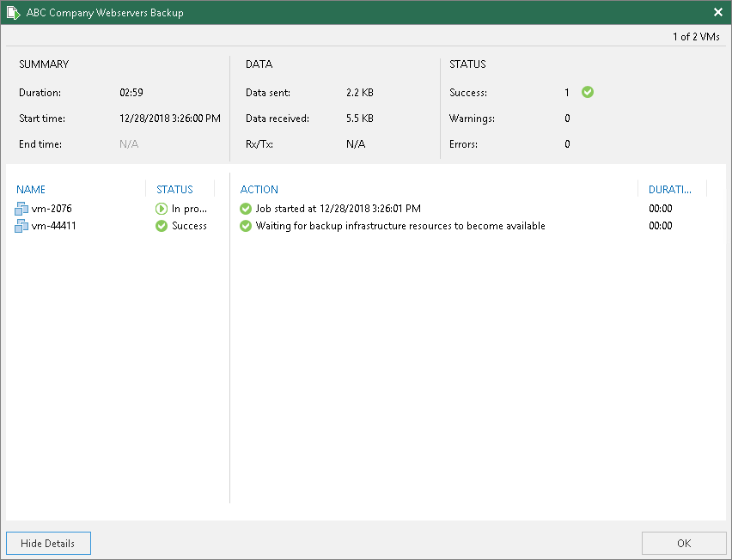
Task: Click the 'End time:' label
Action: [40, 144]
